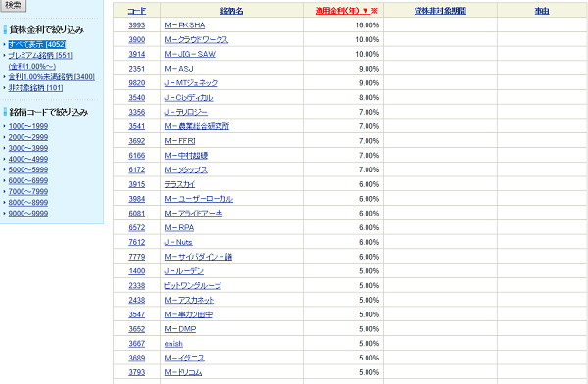588x384 pixels.
Task: Open M-メタップス stock link
Action: click(x=185, y=169)
